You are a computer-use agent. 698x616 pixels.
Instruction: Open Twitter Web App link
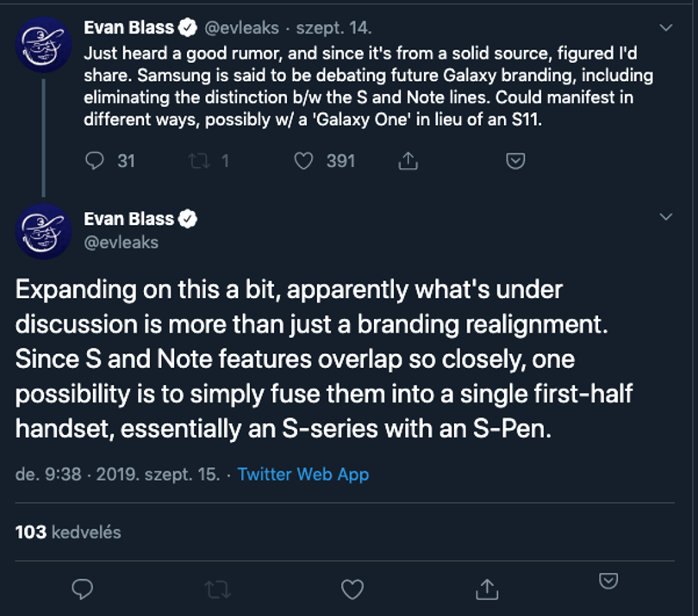tap(303, 475)
